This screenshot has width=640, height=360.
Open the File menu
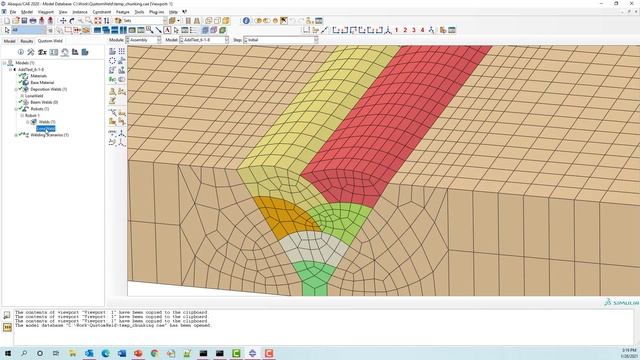click(x=13, y=12)
